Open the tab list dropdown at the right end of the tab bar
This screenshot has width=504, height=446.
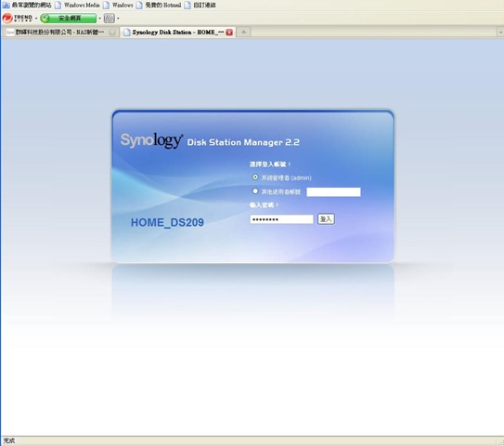click(x=500, y=33)
